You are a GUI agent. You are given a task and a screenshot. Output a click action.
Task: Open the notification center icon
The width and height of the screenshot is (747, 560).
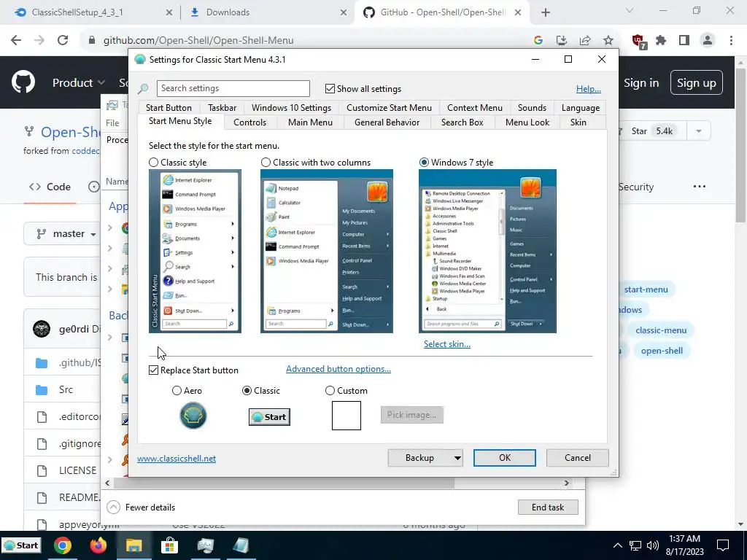pyautogui.click(x=723, y=545)
